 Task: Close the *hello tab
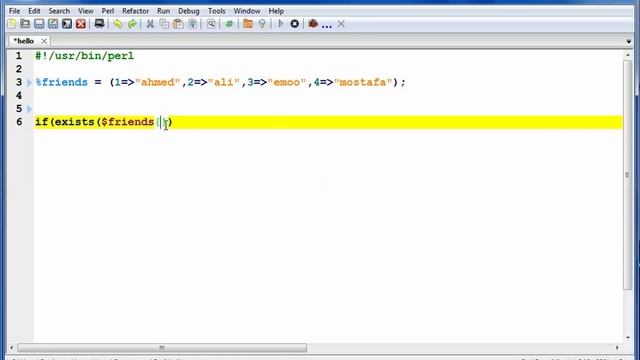(44, 41)
